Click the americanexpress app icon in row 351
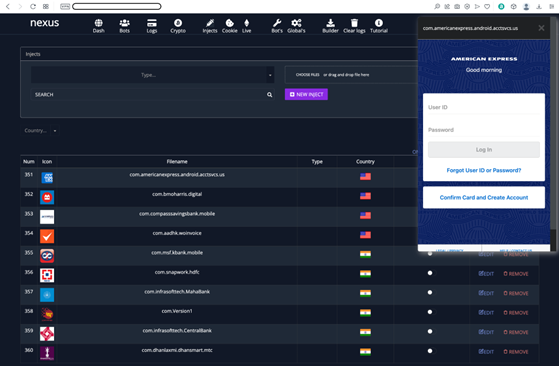The width and height of the screenshot is (559, 366). (x=47, y=177)
